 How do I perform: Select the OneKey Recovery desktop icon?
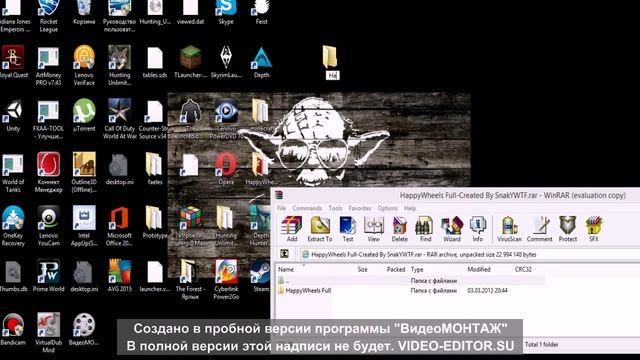13,226
